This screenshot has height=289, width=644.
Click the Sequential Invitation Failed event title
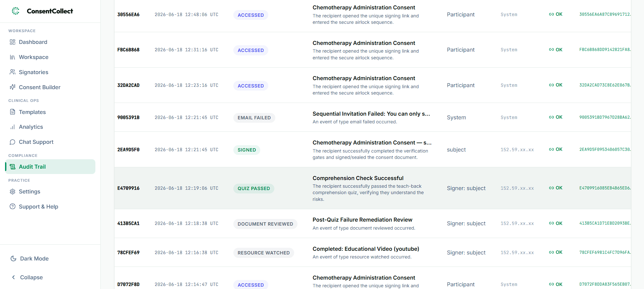[x=371, y=114]
